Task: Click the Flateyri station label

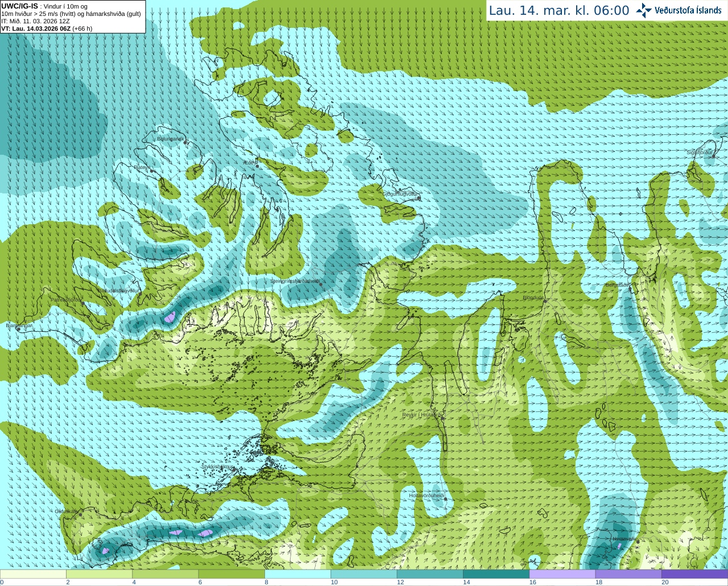Action: point(142,167)
